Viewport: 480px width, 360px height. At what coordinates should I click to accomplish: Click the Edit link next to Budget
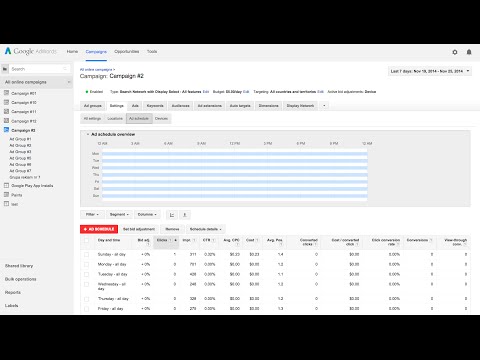point(246,92)
